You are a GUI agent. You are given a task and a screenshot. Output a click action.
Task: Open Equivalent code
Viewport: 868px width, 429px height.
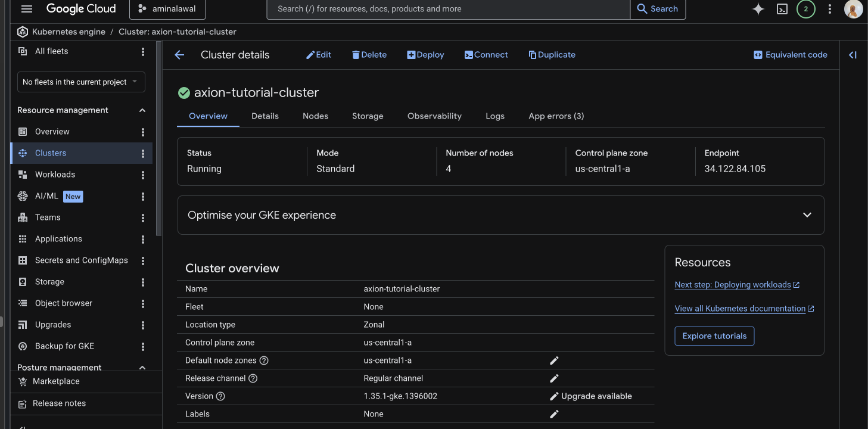pos(791,55)
